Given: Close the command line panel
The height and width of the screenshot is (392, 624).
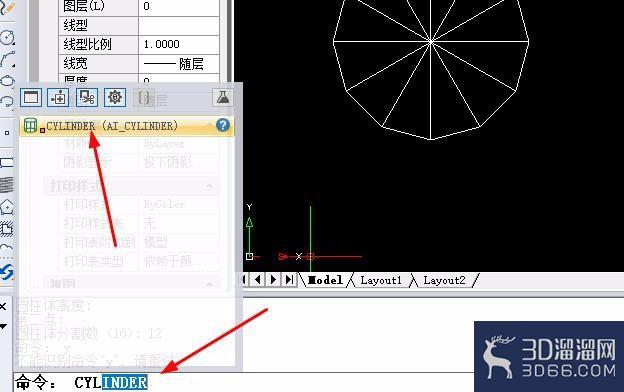Looking at the screenshot, I should [x=3, y=306].
